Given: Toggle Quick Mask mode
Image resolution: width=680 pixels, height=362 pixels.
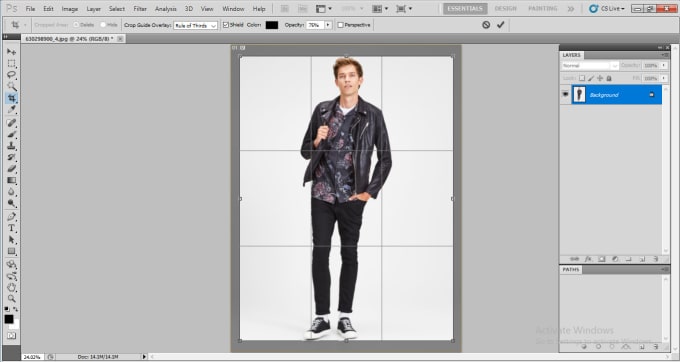Looking at the screenshot, I should click(x=11, y=336).
